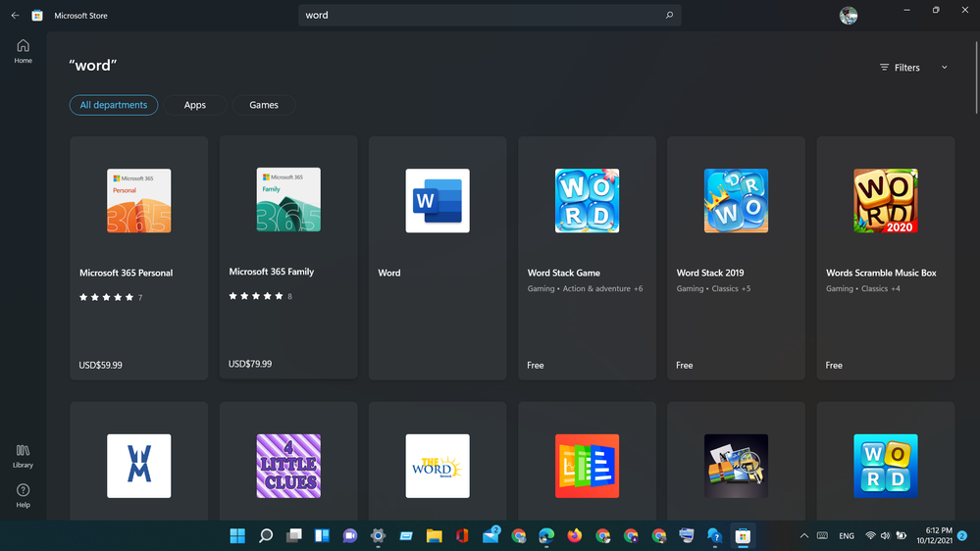Click 'Gaming • Classics +5' text

(x=713, y=288)
